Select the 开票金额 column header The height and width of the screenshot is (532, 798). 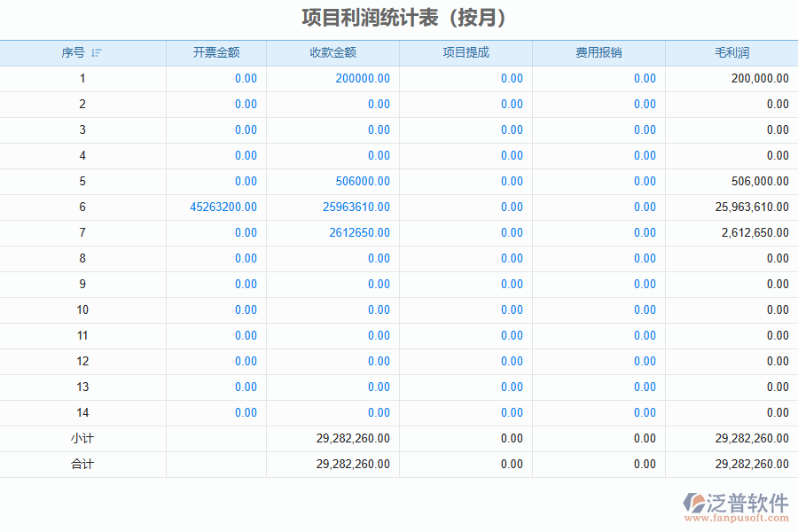215,52
